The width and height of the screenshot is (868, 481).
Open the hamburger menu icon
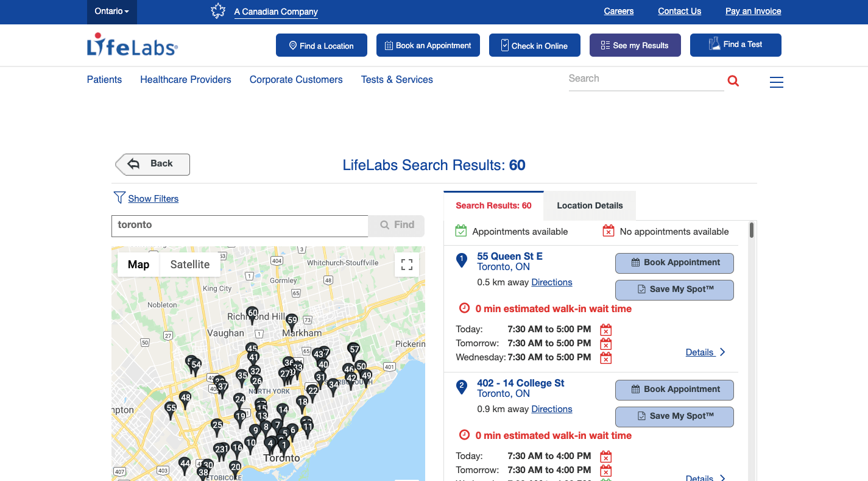click(x=777, y=82)
